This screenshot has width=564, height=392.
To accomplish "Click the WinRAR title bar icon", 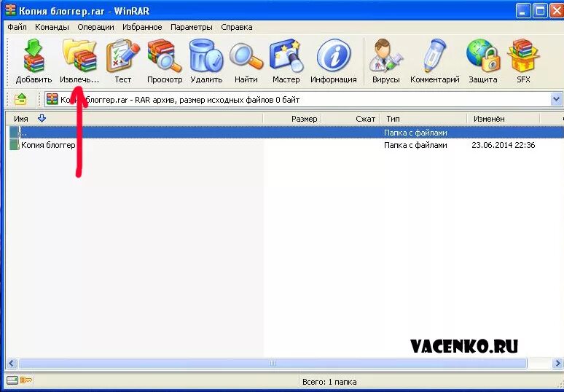I will [10, 10].
